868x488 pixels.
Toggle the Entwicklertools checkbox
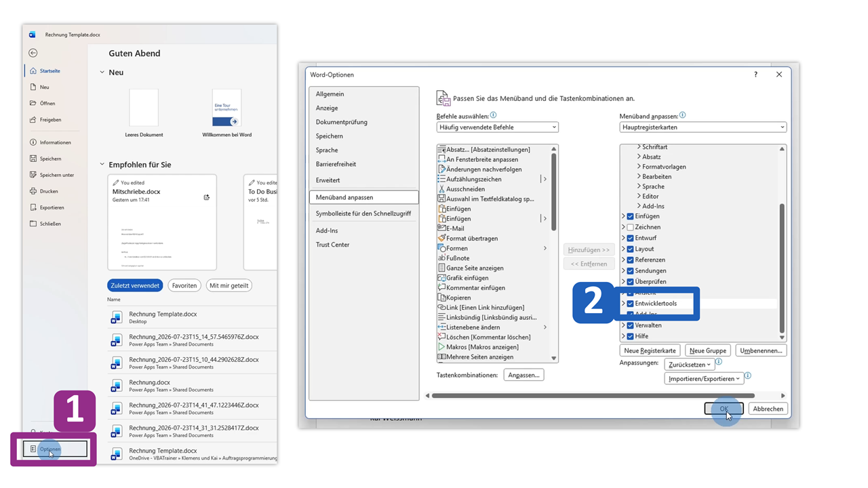tap(630, 304)
